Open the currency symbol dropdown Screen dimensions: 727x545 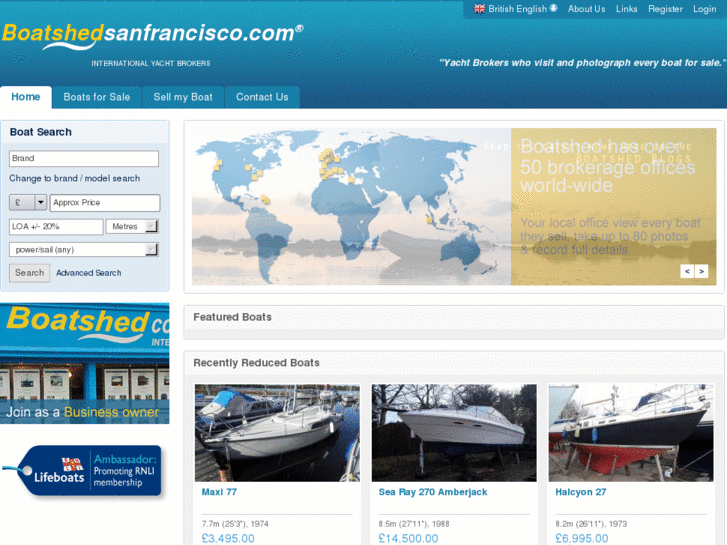pos(28,202)
